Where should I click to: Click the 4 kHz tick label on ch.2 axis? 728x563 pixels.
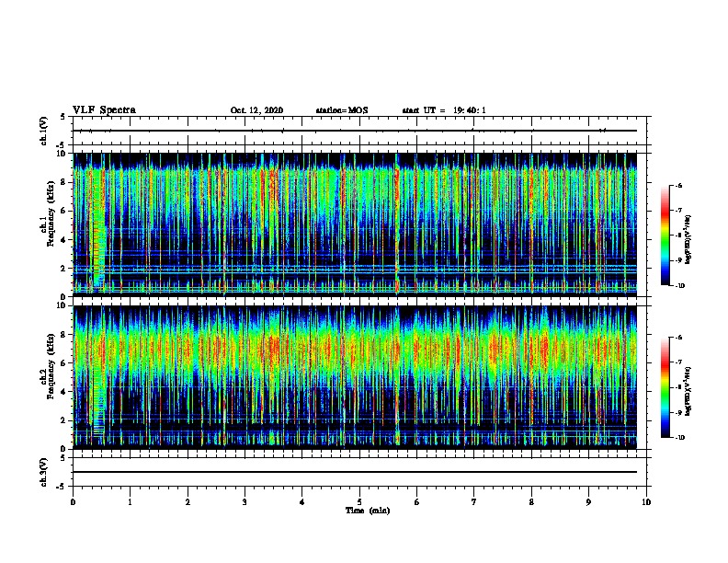pyautogui.click(x=63, y=392)
